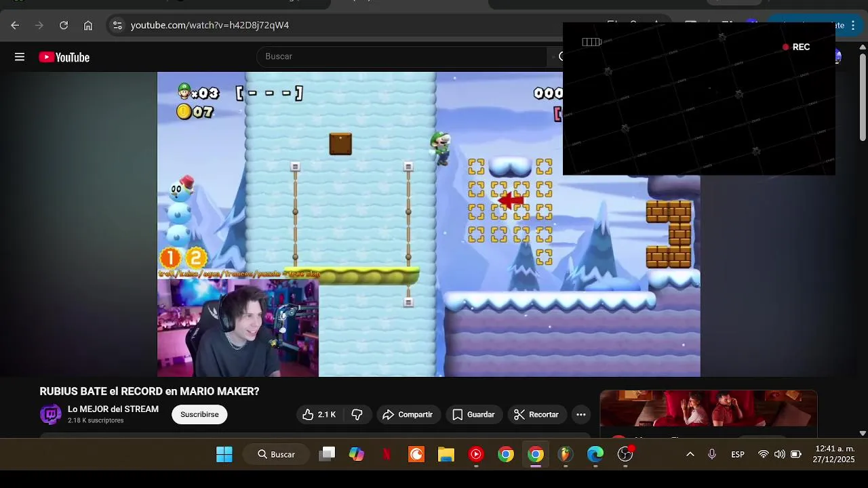Image resolution: width=868 pixels, height=488 pixels.
Task: Play or pause the Mario Maker video
Action: tap(429, 224)
